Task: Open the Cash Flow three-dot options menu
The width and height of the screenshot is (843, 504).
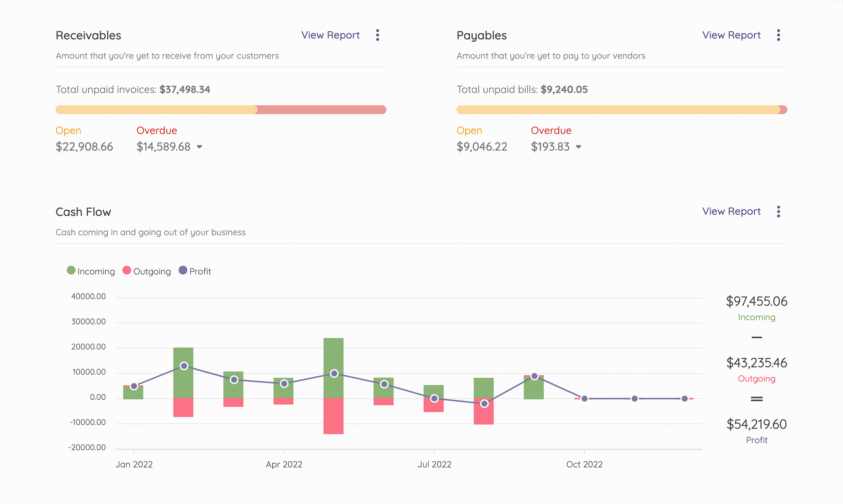Action: tap(778, 211)
